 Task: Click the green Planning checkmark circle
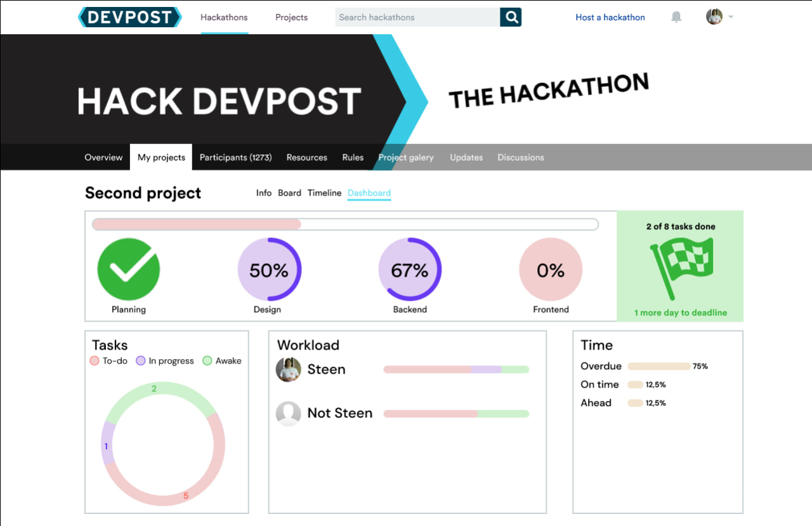click(129, 270)
